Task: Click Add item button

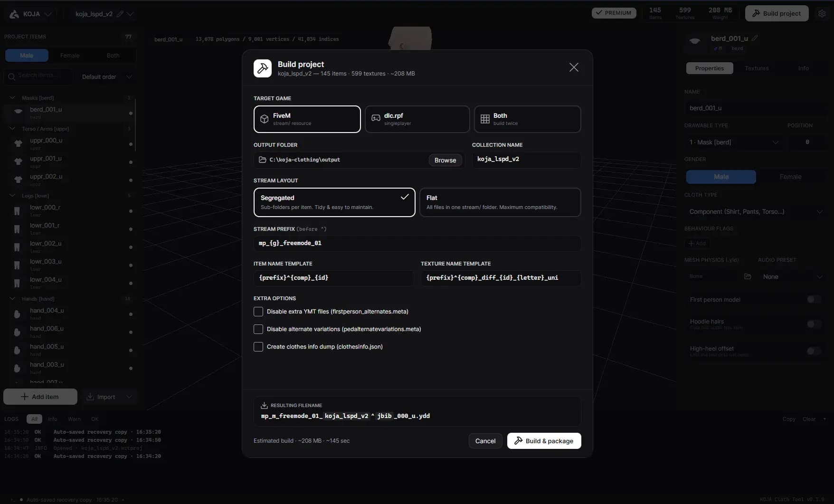Action: pos(40,397)
